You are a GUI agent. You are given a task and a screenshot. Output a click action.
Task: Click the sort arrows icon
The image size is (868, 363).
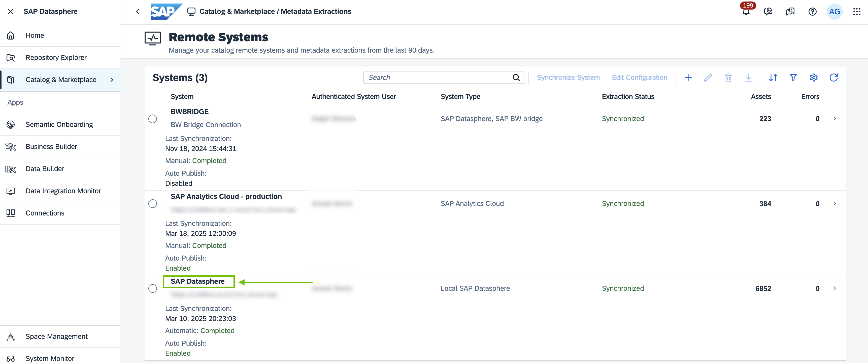tap(773, 78)
